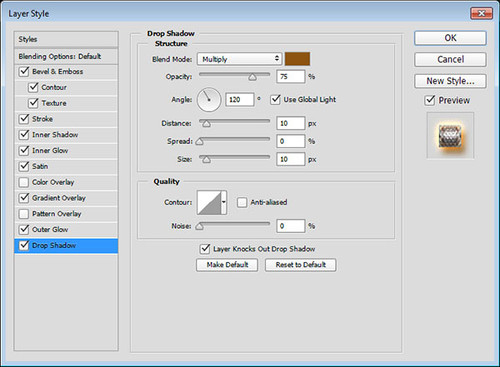The image size is (500, 367).
Task: Switch to the Bevel & Emboss settings
Action: pyautogui.click(x=57, y=71)
